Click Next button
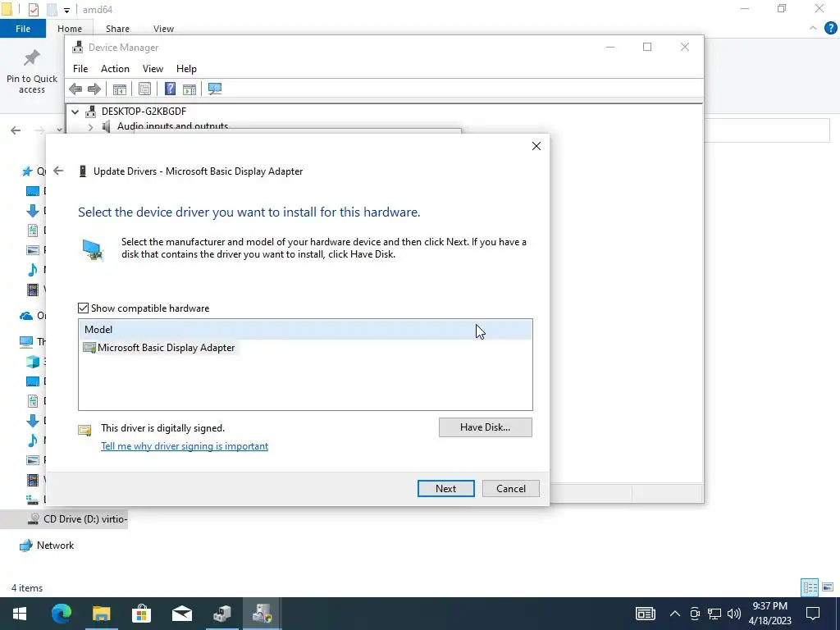The width and height of the screenshot is (840, 630). (445, 489)
